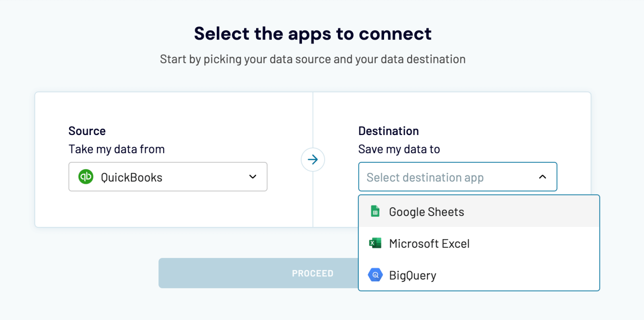The height and width of the screenshot is (320, 644).
Task: Select Google Sheets as the destination
Action: coord(426,212)
